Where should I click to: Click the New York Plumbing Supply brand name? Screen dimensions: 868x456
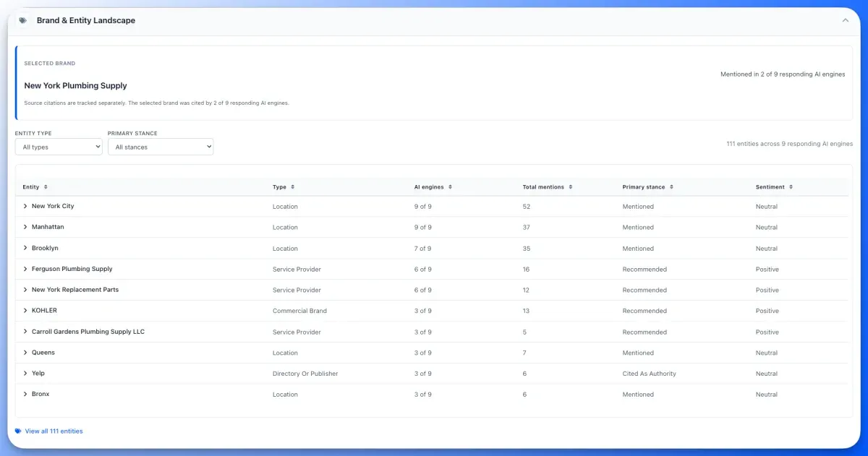[75, 86]
